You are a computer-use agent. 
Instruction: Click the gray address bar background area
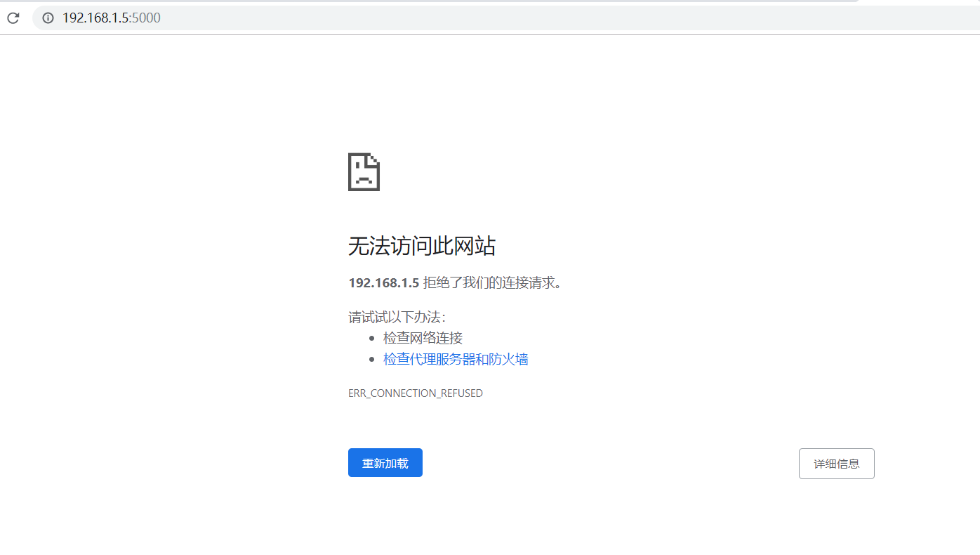pos(491,18)
